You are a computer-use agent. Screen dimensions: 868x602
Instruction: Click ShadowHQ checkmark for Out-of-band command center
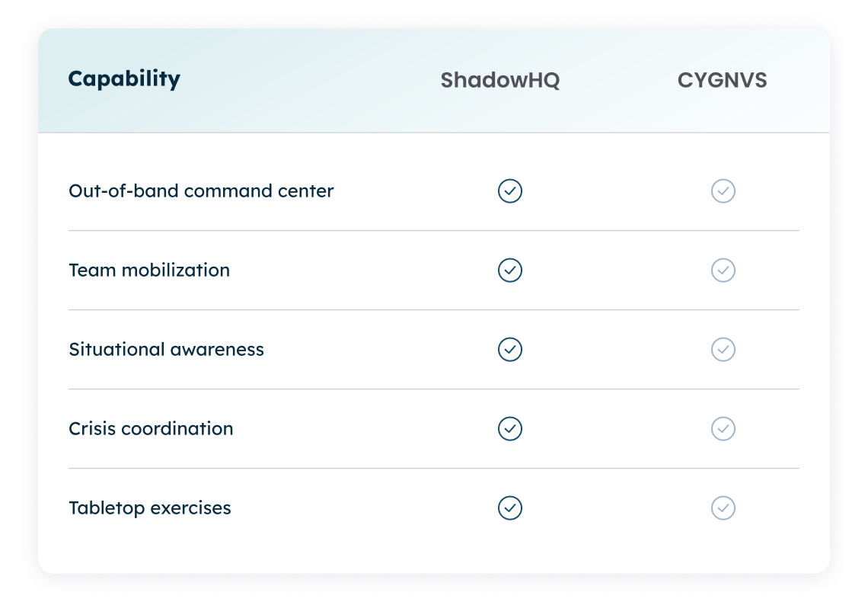coord(510,191)
